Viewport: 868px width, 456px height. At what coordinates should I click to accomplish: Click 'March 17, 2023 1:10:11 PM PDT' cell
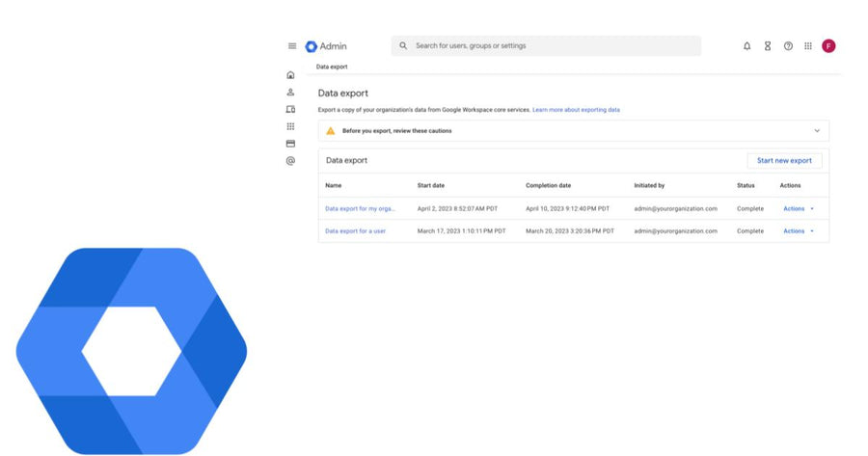pos(462,230)
